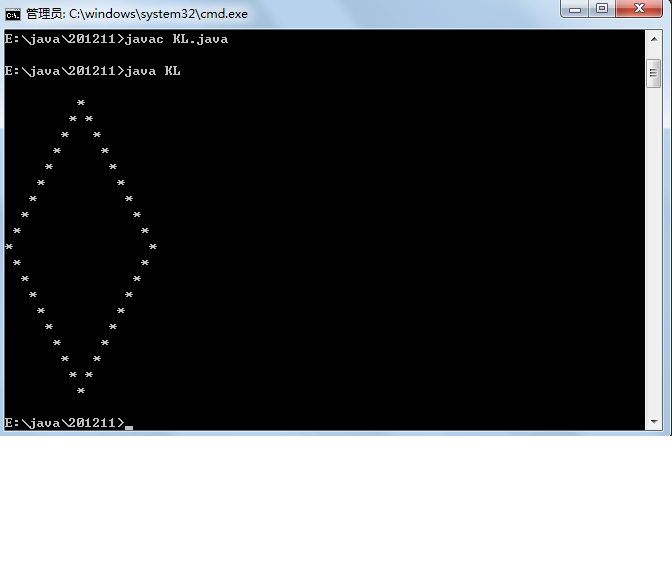The width and height of the screenshot is (672, 576).
Task: Close the cmd.exe window
Action: [639, 9]
